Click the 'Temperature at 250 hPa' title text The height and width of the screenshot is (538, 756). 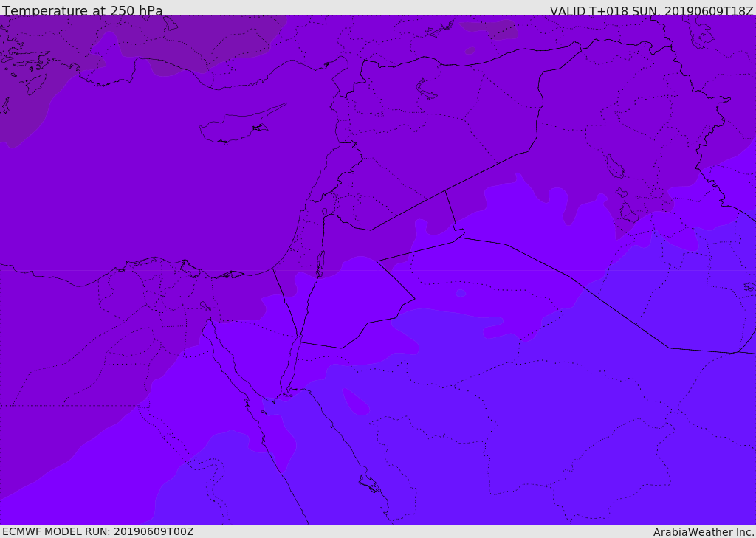click(x=83, y=10)
